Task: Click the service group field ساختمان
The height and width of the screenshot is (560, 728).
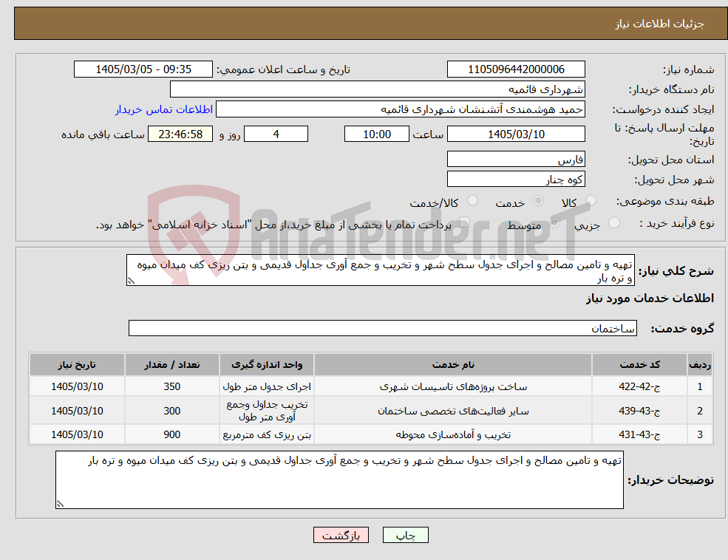Action: click(383, 329)
